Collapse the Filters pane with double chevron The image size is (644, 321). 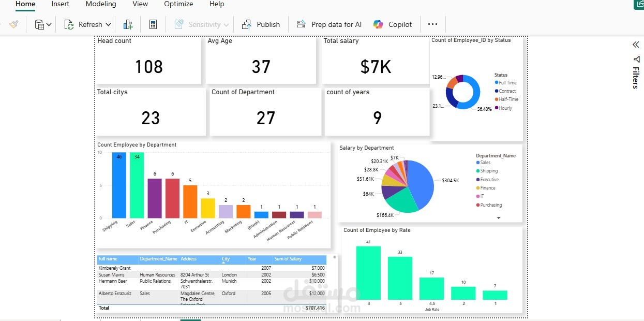click(636, 45)
